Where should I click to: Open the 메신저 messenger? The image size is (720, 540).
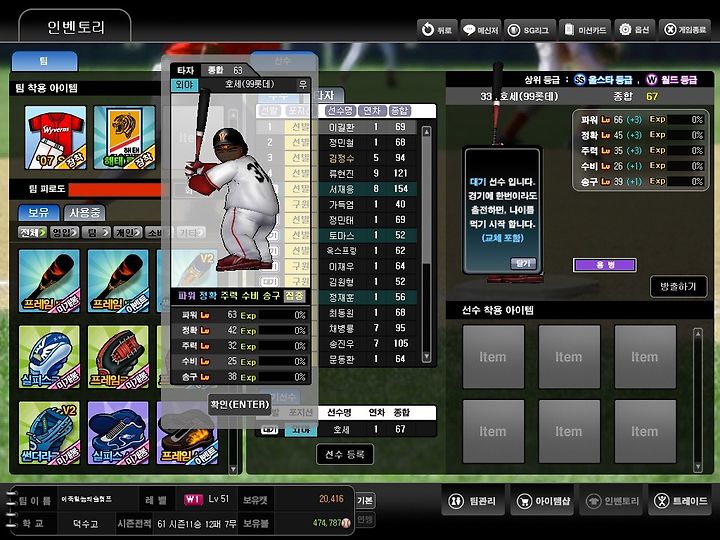[x=480, y=30]
